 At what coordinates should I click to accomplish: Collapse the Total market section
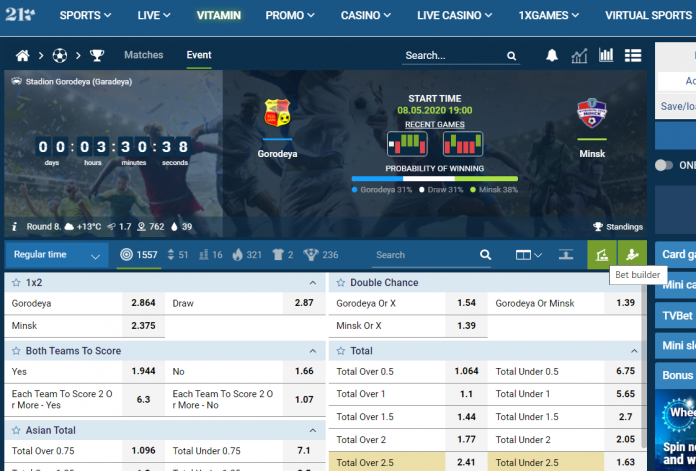coord(634,351)
